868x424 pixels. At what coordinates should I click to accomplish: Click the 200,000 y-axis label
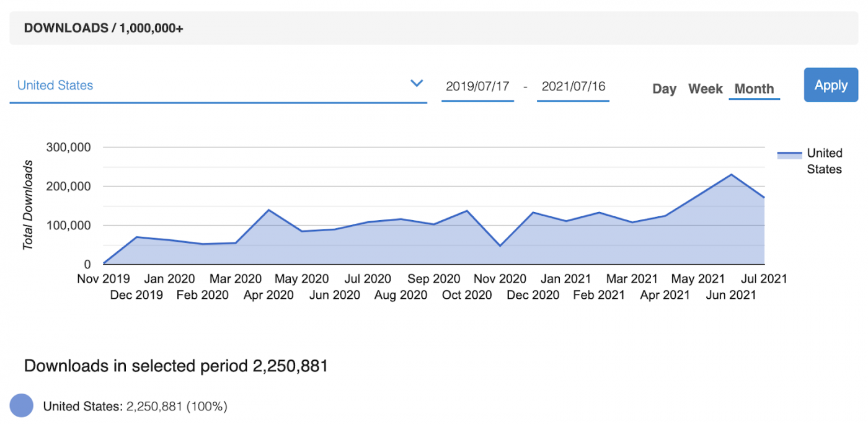coord(69,187)
